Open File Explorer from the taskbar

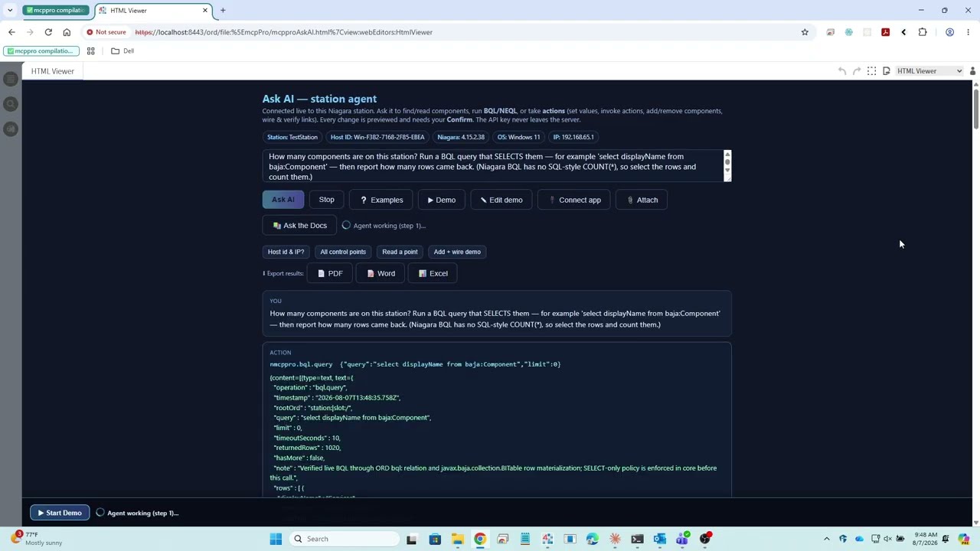tap(457, 539)
